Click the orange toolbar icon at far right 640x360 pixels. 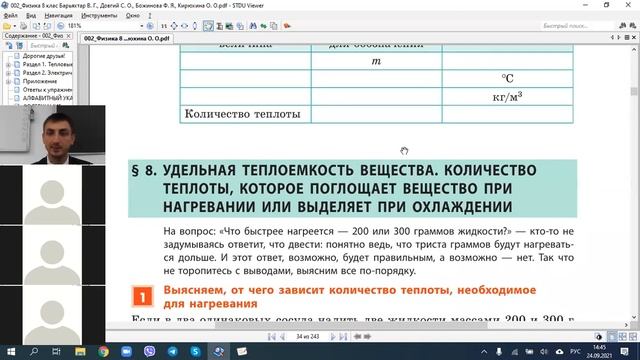click(287, 26)
